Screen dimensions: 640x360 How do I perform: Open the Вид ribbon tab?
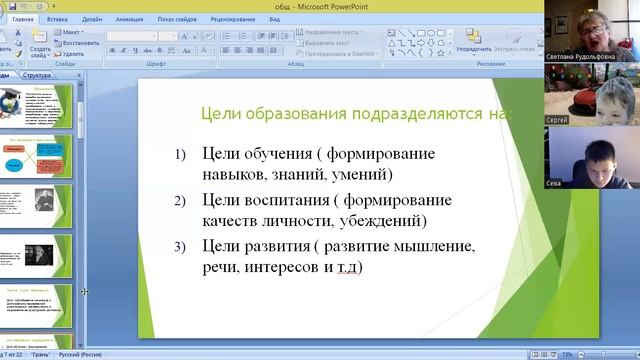(x=275, y=19)
